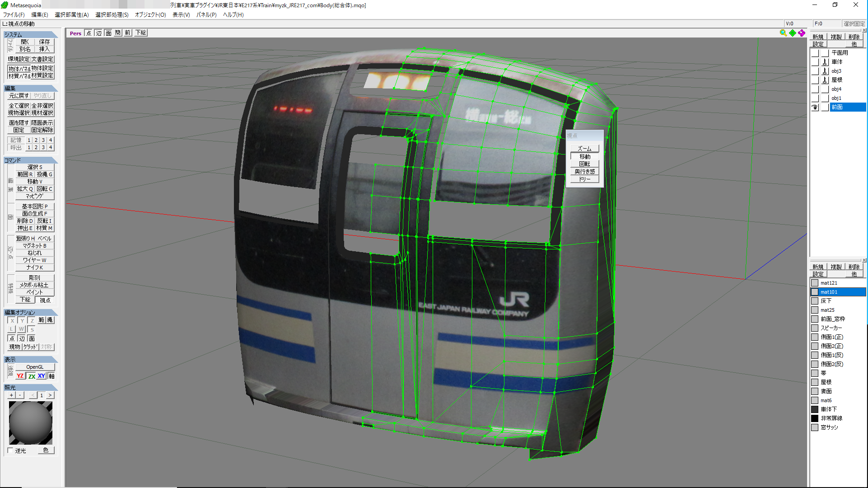Click the green pan view icon
Image resolution: width=868 pixels, height=488 pixels.
click(x=793, y=33)
